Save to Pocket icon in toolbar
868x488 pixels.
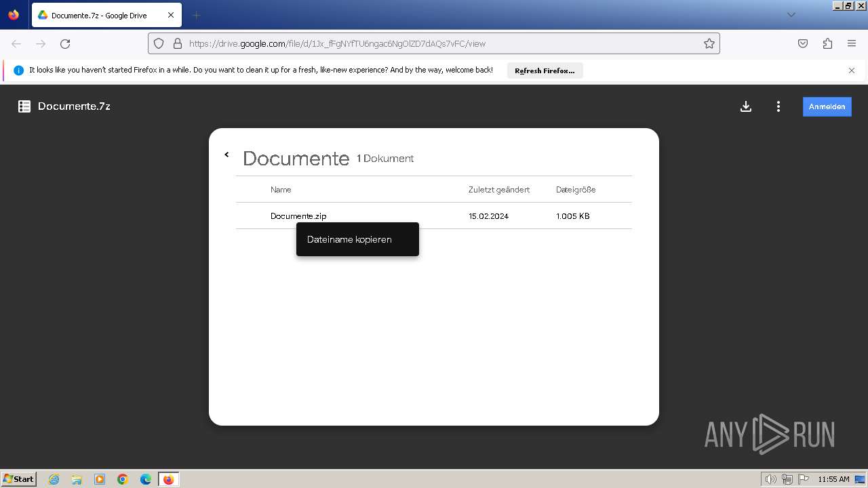pyautogui.click(x=803, y=43)
